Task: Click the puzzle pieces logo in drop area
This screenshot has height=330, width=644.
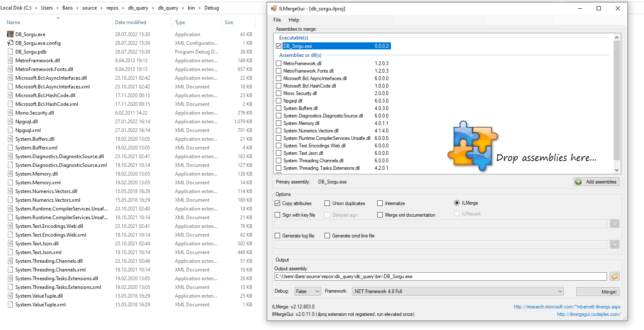Action: pyautogui.click(x=472, y=146)
